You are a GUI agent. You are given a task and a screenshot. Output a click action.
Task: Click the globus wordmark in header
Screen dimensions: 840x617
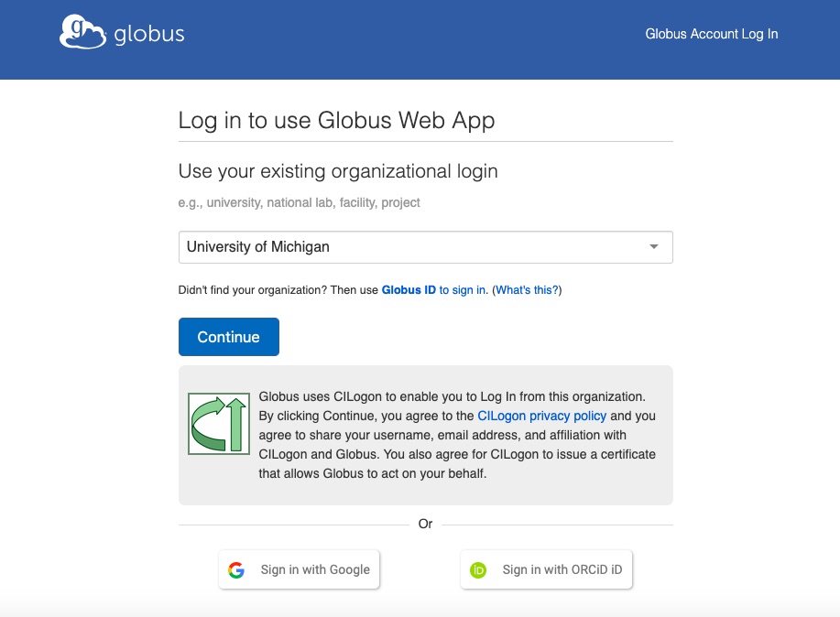(x=149, y=34)
